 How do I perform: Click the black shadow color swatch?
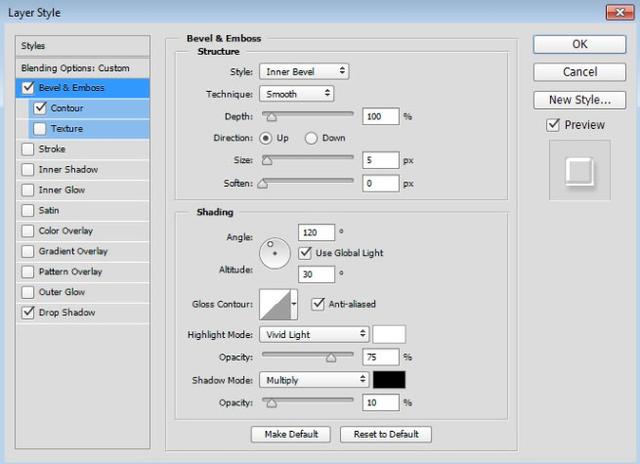pos(389,380)
